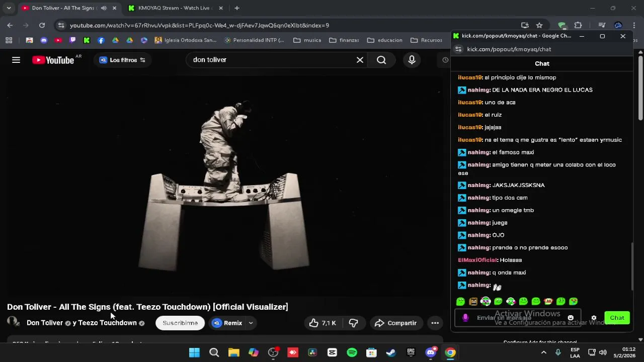Dislike the video with thumbs down
Screen dimensions: 644x362
(x=353, y=323)
